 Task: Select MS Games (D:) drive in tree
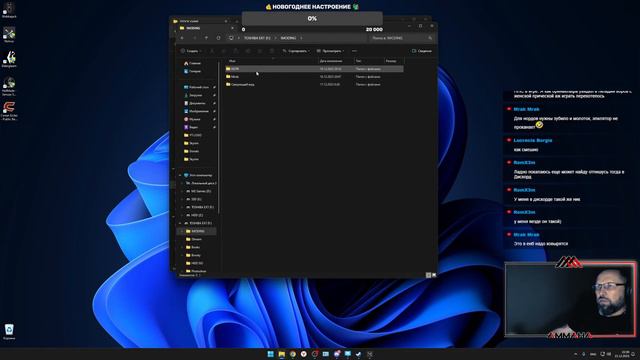pyautogui.click(x=199, y=191)
